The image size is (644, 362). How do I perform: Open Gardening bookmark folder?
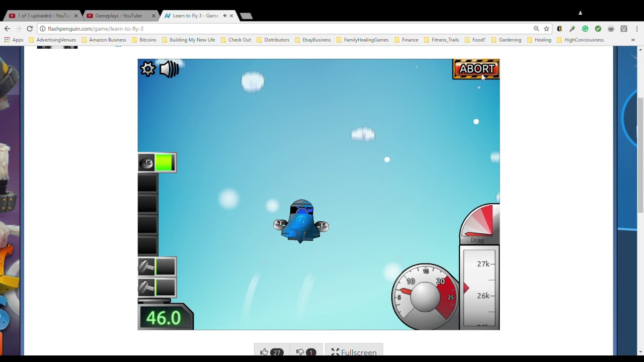click(506, 40)
